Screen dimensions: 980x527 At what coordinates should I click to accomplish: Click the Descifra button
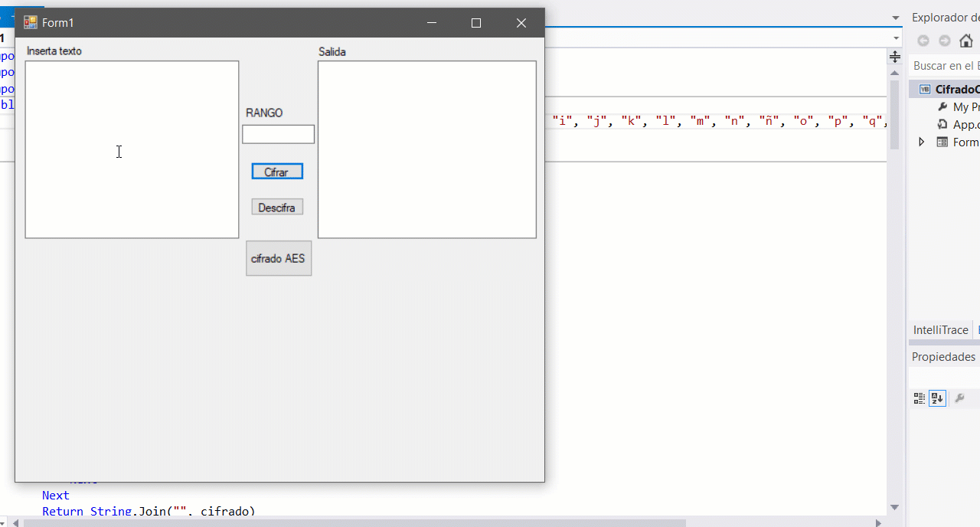coord(277,207)
